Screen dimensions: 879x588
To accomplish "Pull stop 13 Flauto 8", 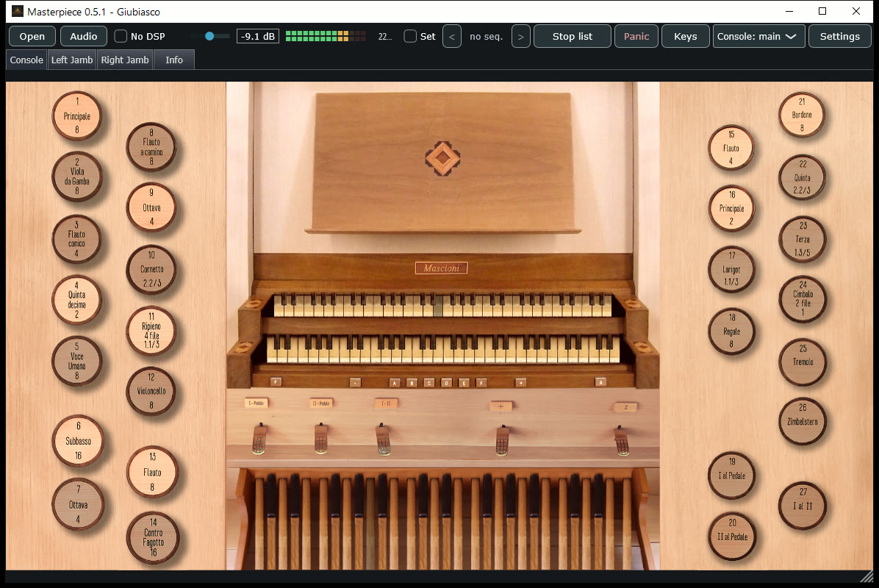I will click(152, 472).
